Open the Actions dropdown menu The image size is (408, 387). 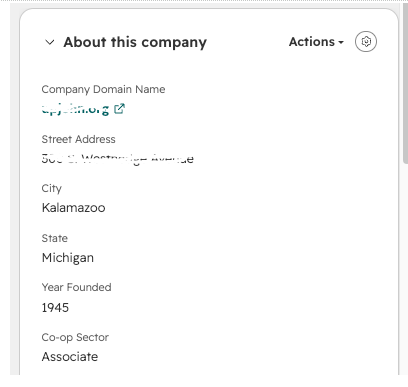[316, 42]
